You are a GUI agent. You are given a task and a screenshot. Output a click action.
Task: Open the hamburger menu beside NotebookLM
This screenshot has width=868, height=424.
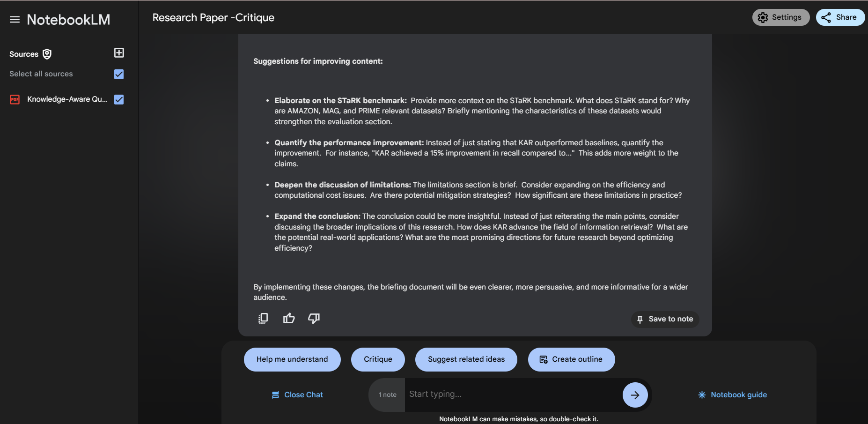pyautogui.click(x=15, y=20)
